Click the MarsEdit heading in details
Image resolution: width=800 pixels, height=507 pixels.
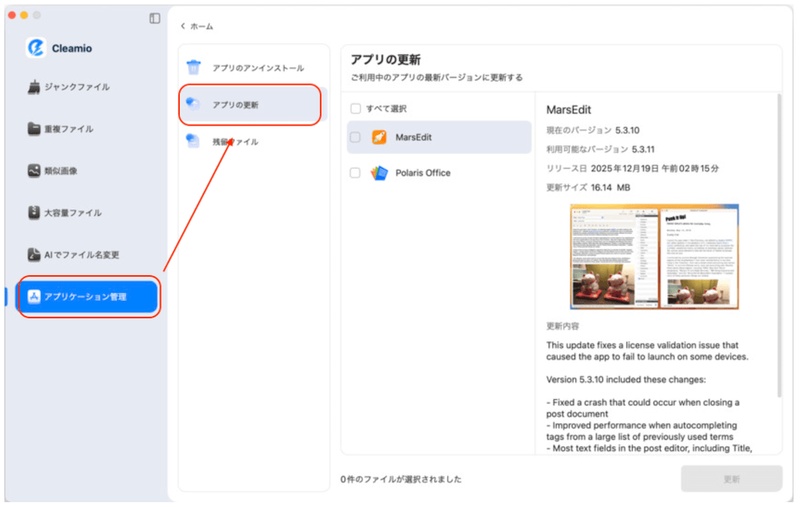[568, 110]
